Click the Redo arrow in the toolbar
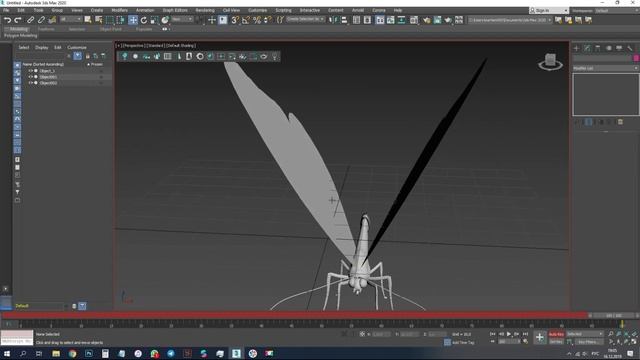The width and height of the screenshot is (640, 360). tap(18, 20)
